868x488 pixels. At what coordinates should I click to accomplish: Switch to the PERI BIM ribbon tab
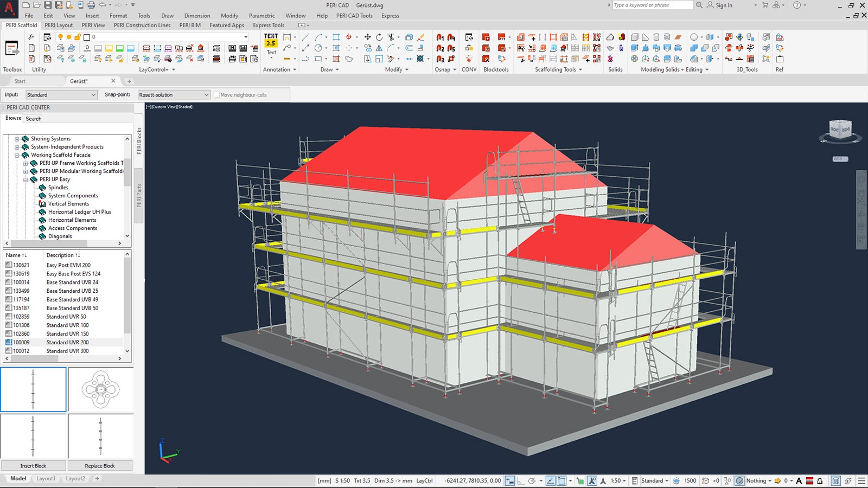[190, 25]
